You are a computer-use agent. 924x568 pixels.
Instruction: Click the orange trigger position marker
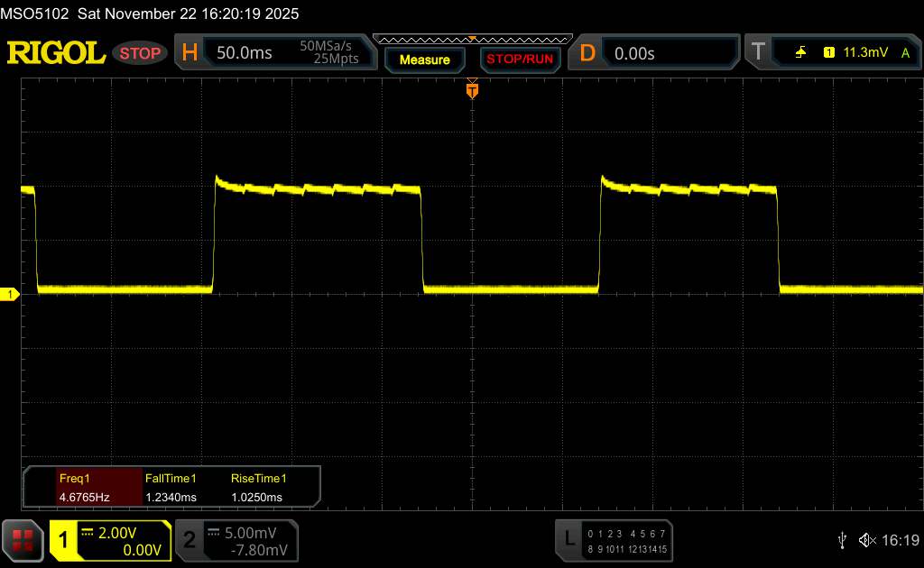coord(472,90)
